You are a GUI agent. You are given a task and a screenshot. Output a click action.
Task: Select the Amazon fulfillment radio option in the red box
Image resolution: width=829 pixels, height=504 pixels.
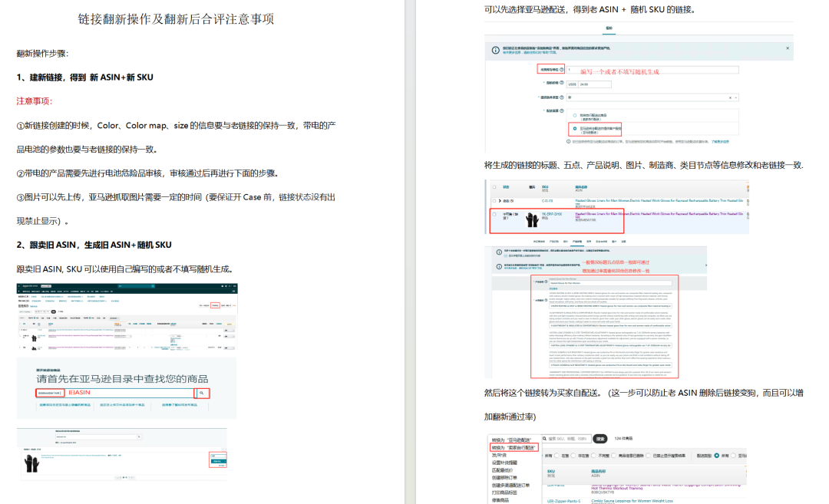pos(575,128)
